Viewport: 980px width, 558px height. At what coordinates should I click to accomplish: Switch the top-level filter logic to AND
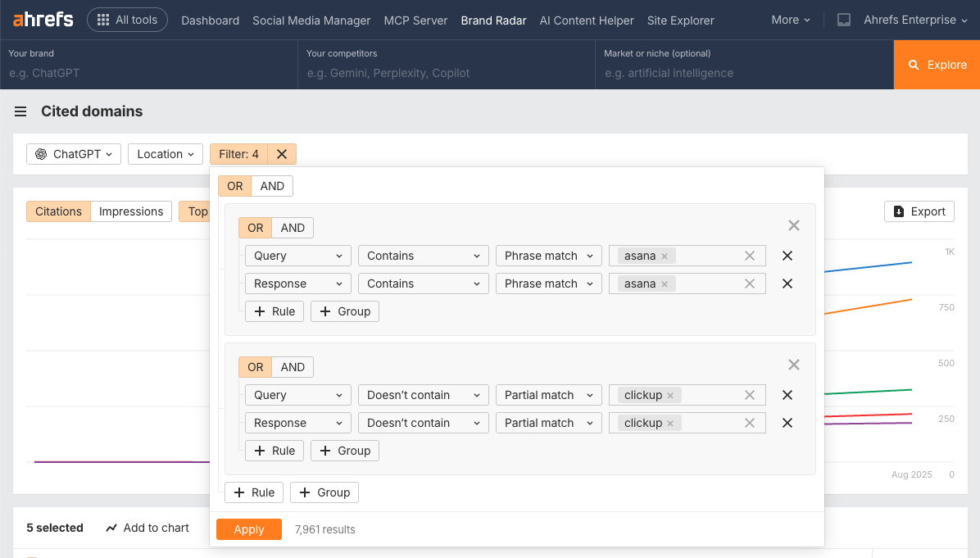271,185
